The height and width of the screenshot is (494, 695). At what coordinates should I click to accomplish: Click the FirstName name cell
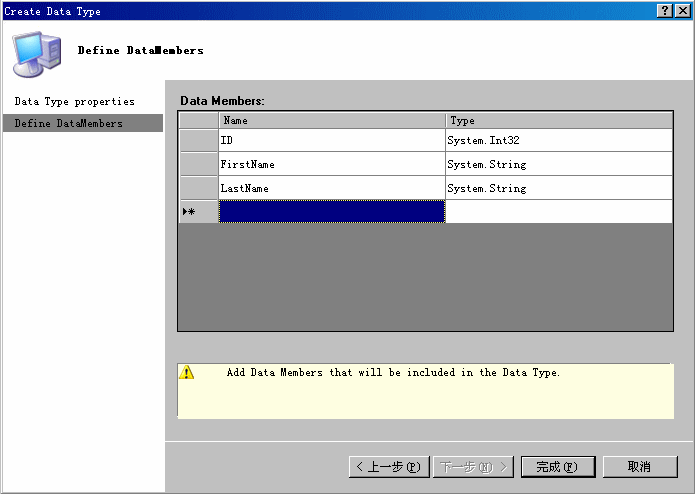click(331, 164)
